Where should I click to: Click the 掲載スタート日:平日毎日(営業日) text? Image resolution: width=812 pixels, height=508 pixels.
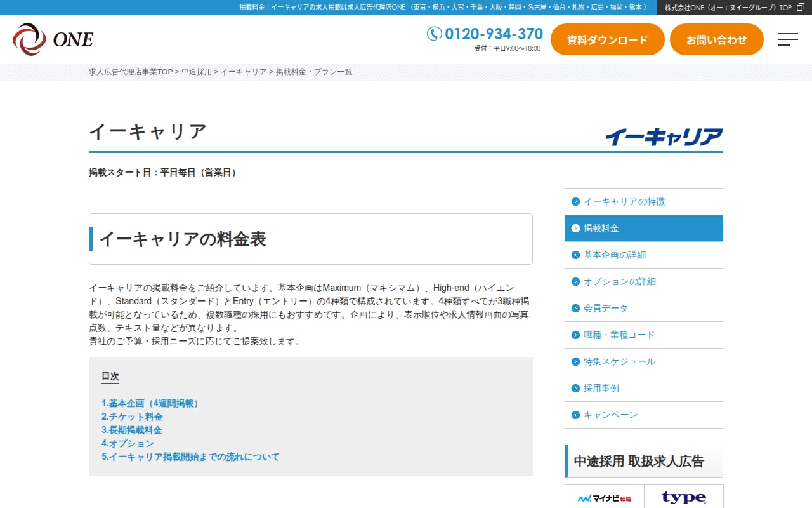(x=164, y=172)
